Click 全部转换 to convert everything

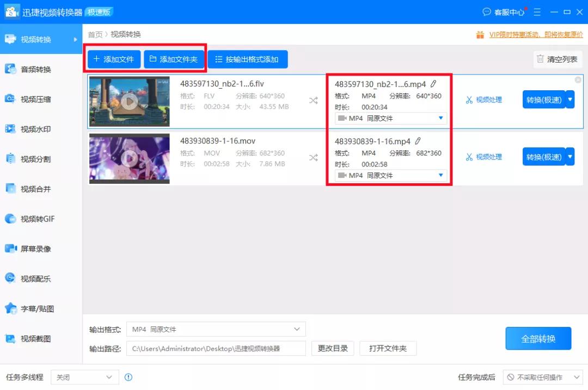[x=538, y=338]
